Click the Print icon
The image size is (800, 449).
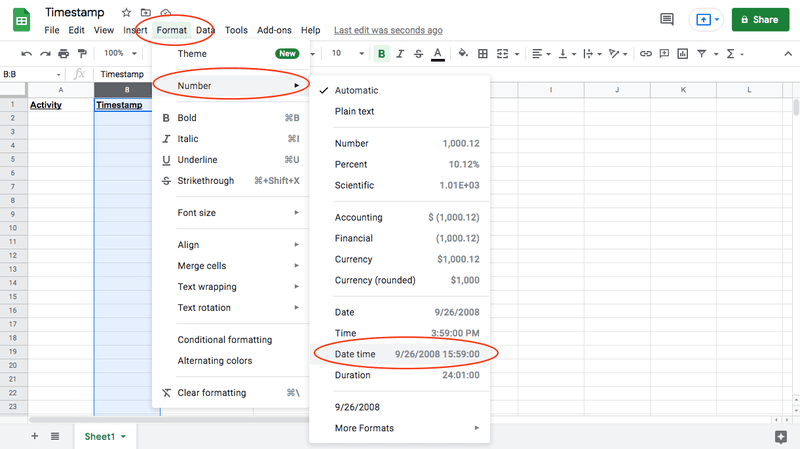point(63,54)
